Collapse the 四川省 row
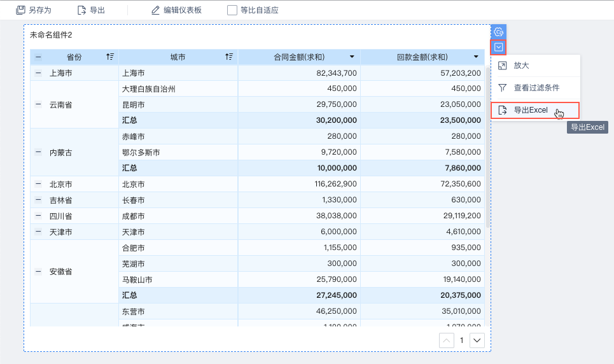 click(x=38, y=216)
